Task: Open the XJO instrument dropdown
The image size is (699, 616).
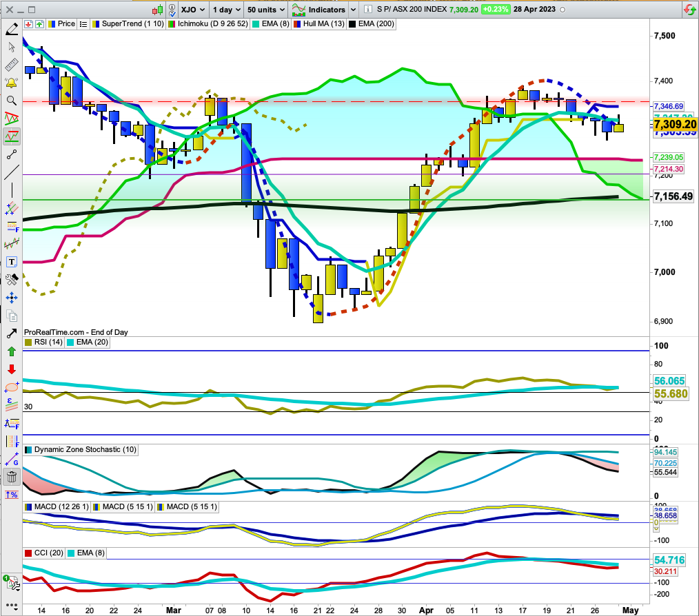Action: click(193, 10)
